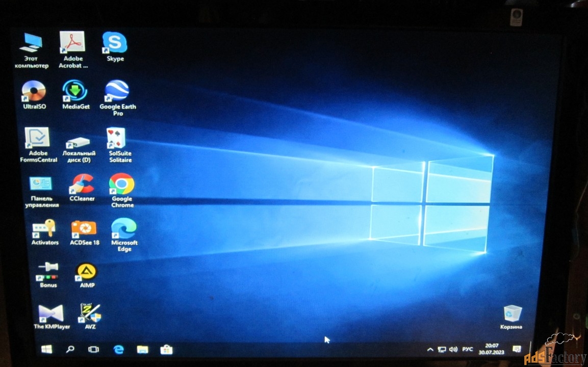Image resolution: width=588 pixels, height=367 pixels.
Task: Select the This PC (Этот компьютер) desktop icon
Action: click(x=32, y=51)
